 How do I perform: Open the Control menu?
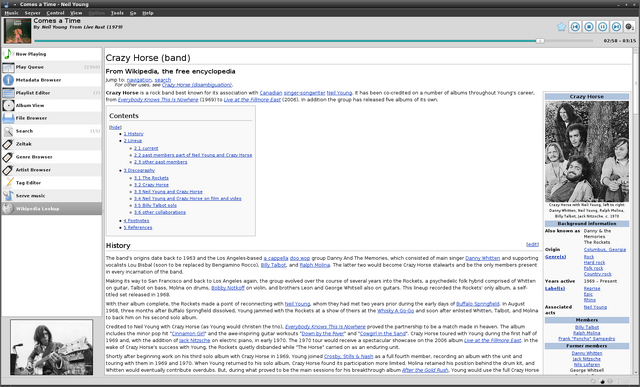coord(55,13)
